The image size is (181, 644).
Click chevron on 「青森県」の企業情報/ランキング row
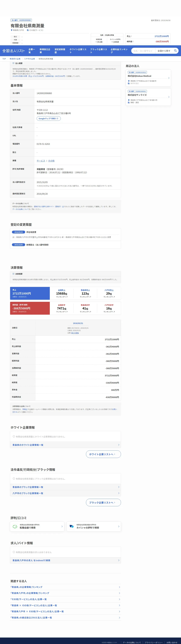click(119, 587)
